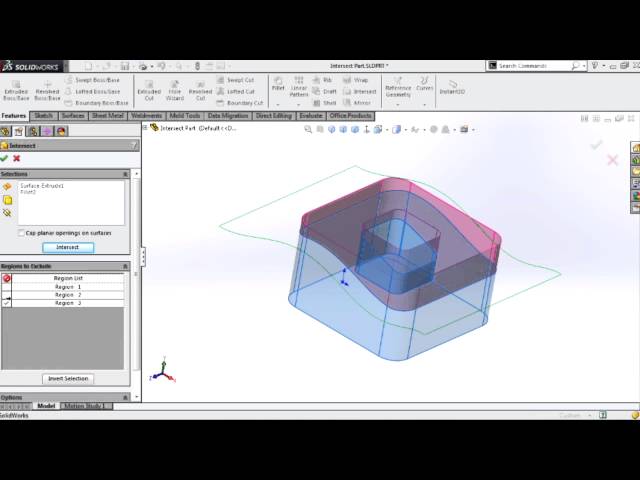Switch to the Mold Tools tab

click(x=185, y=116)
